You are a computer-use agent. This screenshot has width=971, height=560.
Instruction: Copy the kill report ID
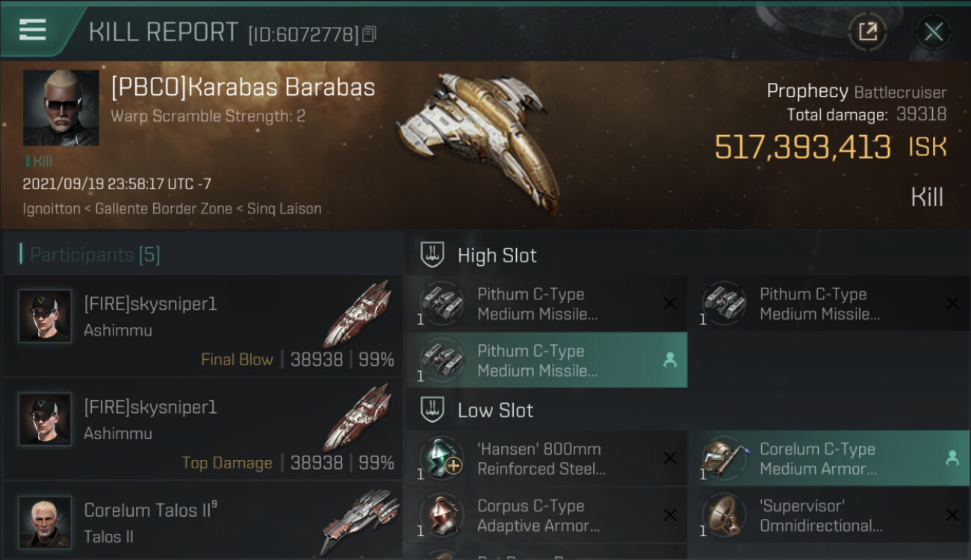[369, 34]
